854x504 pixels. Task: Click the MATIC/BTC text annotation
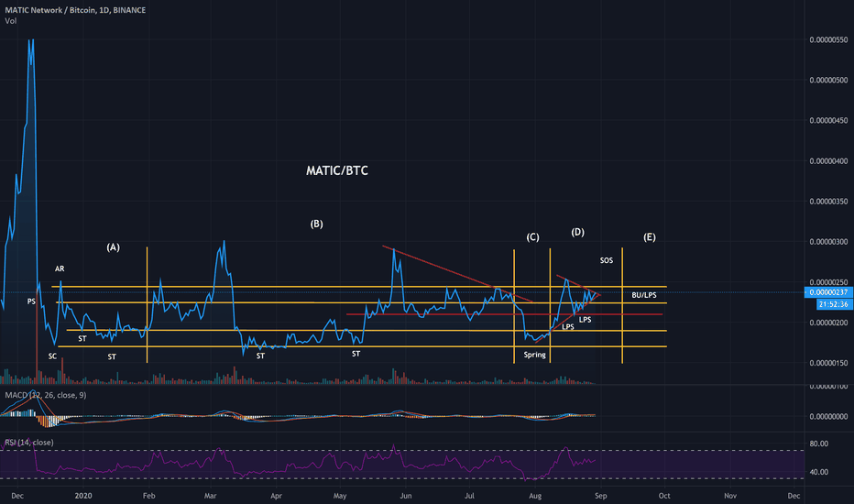[337, 170]
